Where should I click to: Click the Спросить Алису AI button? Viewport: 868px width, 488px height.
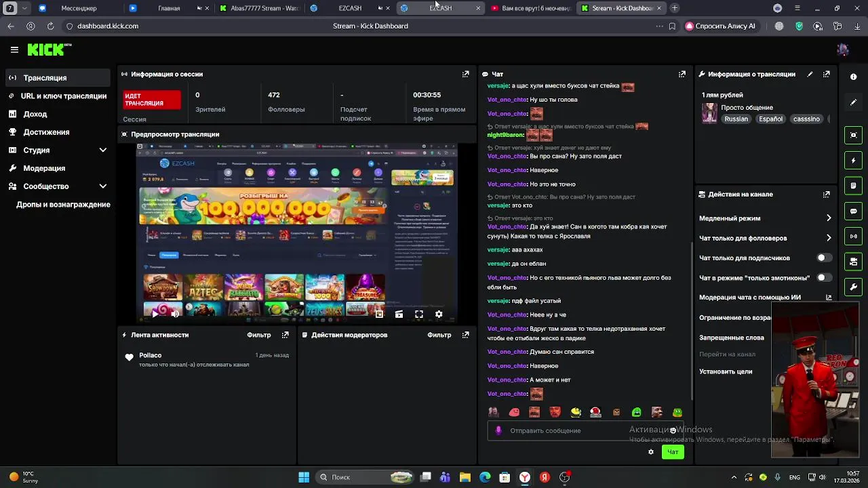pos(720,26)
